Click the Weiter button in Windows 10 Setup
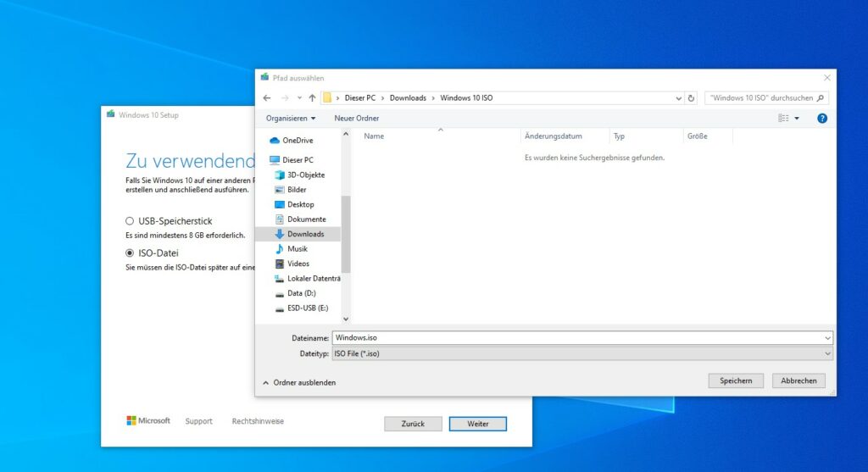Screen dimensions: 868x472 (x=478, y=424)
